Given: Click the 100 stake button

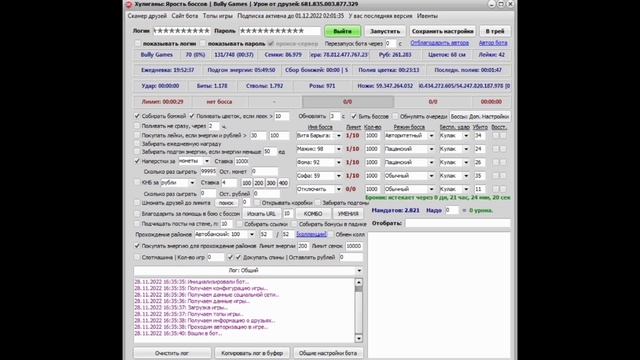Looking at the screenshot, I should [247, 183].
